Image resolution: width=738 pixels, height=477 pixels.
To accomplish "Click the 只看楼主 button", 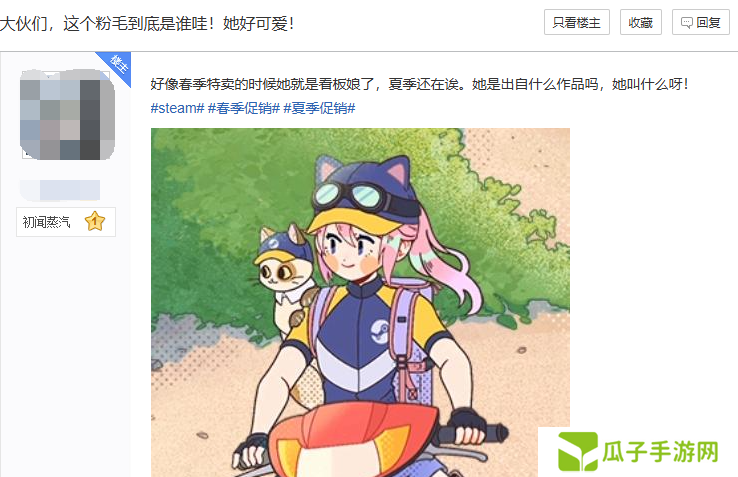I will (577, 22).
